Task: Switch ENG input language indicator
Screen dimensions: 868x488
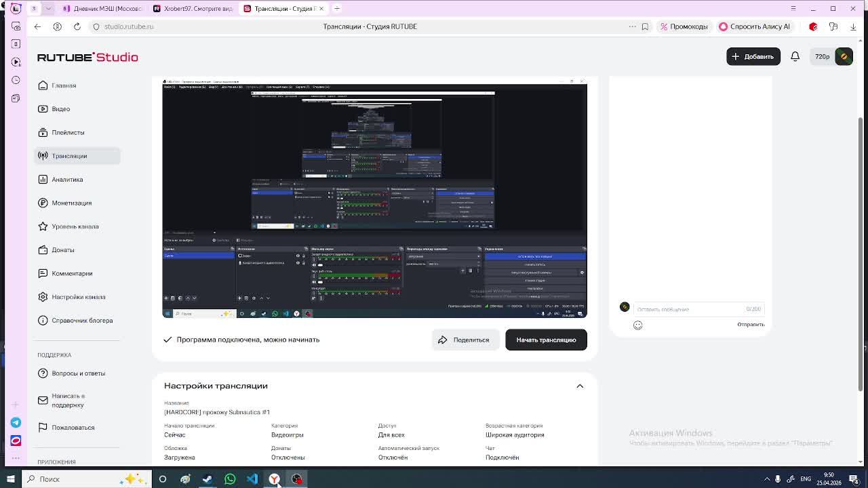Action: tap(806, 479)
